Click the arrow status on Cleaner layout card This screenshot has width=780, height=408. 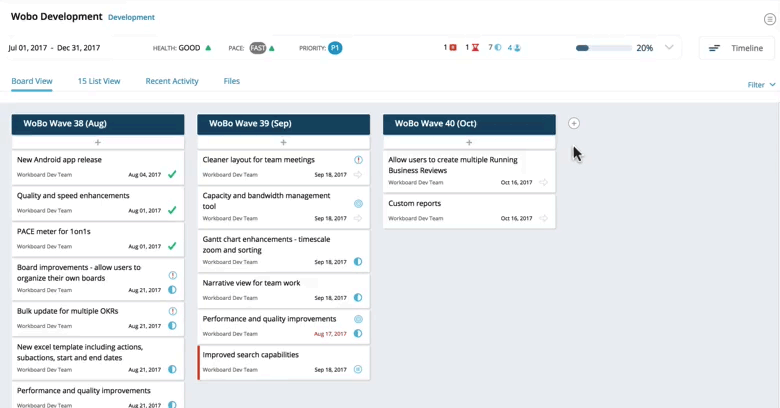click(358, 175)
